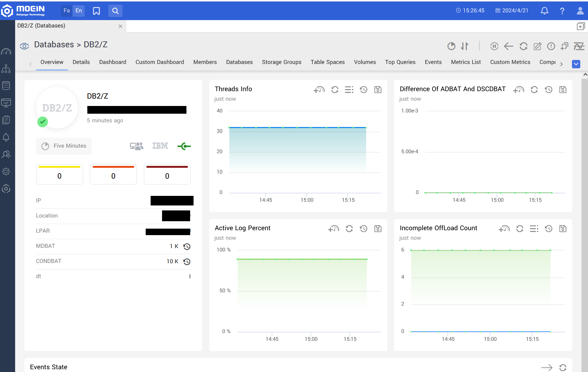Open the users sidebar icon
This screenshot has height=372, width=588.
click(6, 154)
